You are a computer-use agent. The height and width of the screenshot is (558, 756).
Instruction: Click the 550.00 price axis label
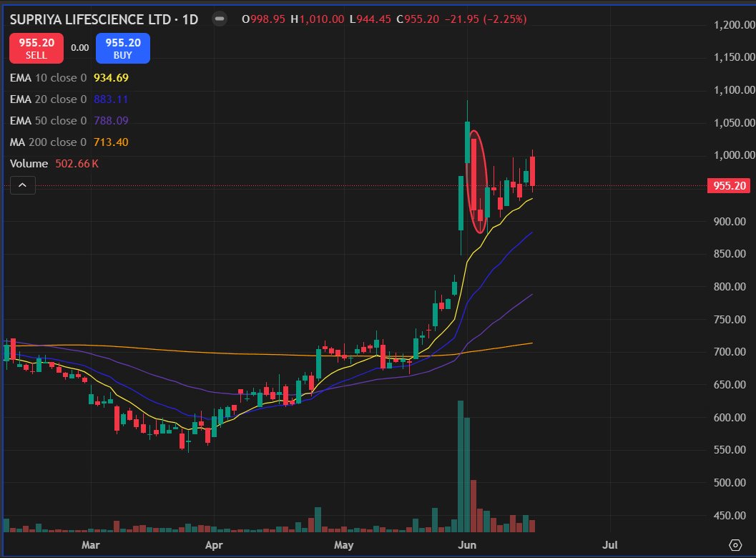[730, 450]
